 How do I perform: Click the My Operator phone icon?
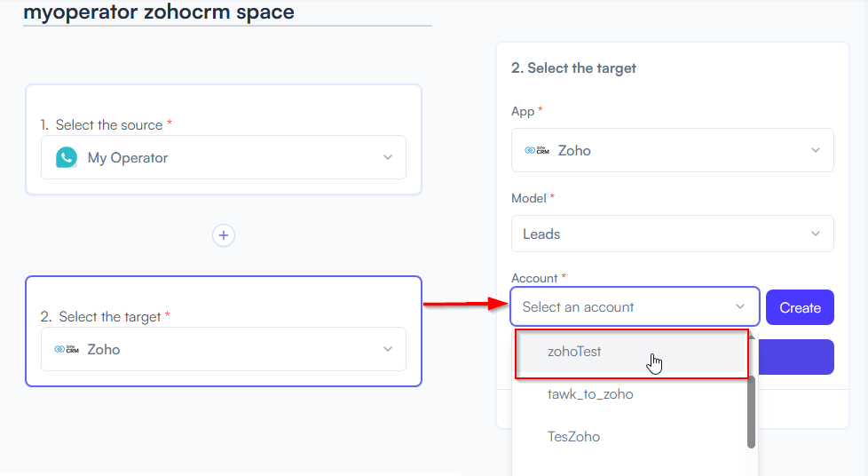pyautogui.click(x=67, y=157)
